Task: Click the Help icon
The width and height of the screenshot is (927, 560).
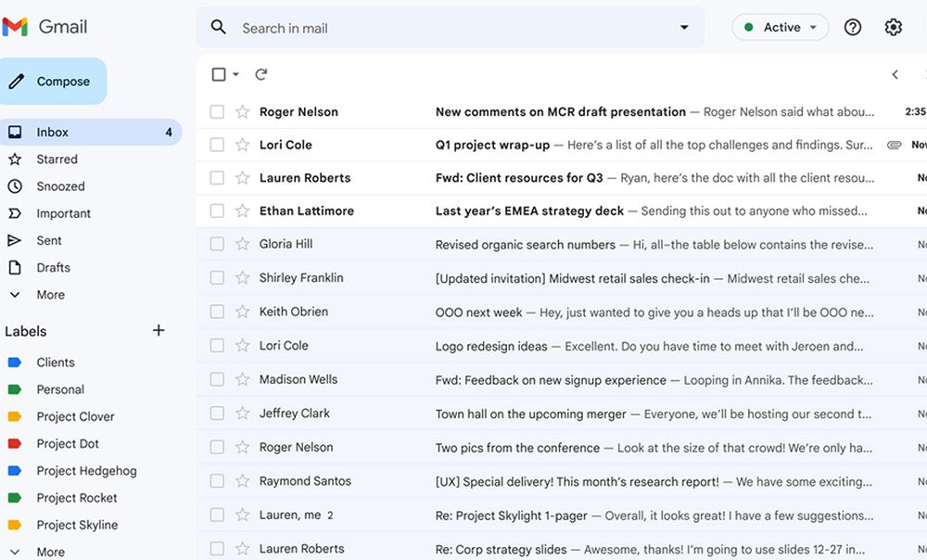Action: (x=853, y=27)
